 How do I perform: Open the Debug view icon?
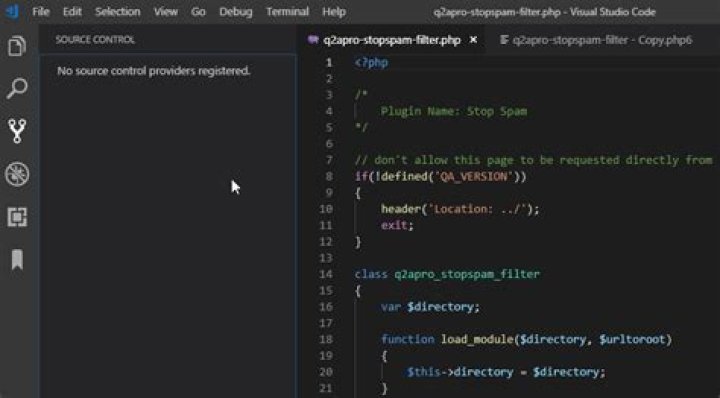click(x=17, y=174)
